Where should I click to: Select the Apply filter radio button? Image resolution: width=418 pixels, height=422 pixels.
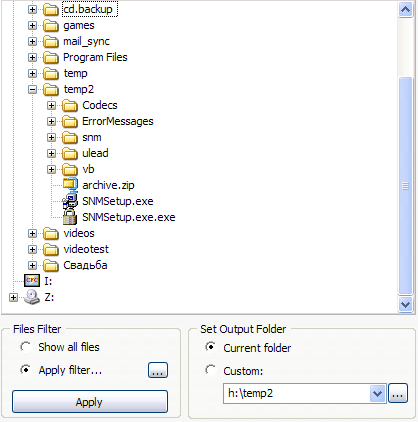coord(25,370)
